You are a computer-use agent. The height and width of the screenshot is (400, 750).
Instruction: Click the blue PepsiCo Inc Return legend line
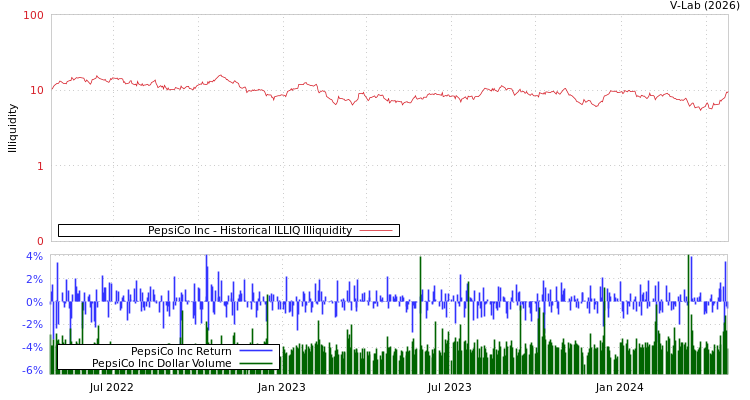point(256,351)
